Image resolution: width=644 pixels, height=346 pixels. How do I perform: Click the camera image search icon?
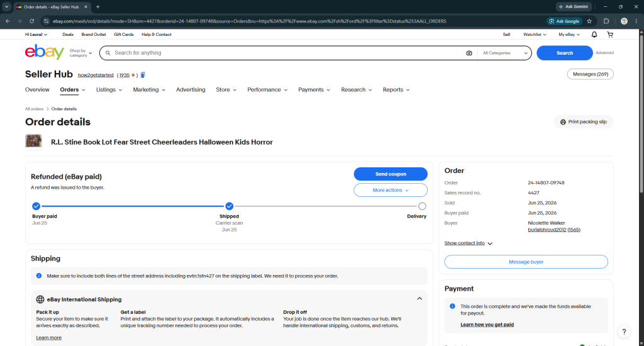(469, 53)
